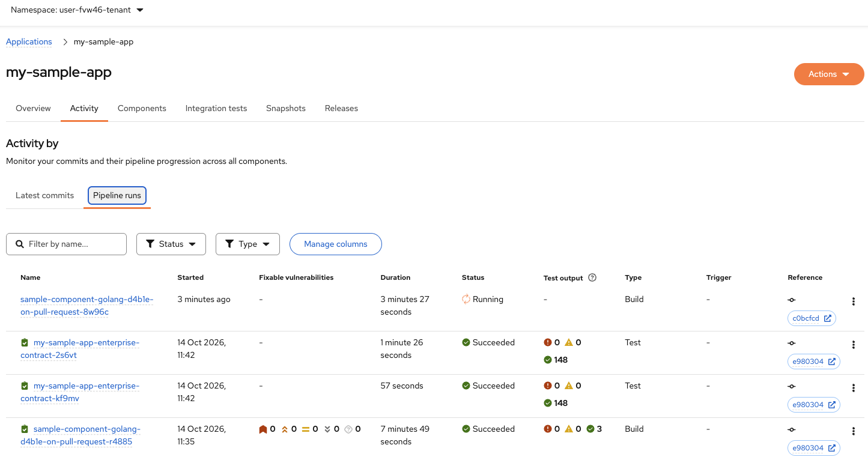Screen dimensions: 868x460
Task: Open e980304 reference in 2s6vt row
Action: 814,362
